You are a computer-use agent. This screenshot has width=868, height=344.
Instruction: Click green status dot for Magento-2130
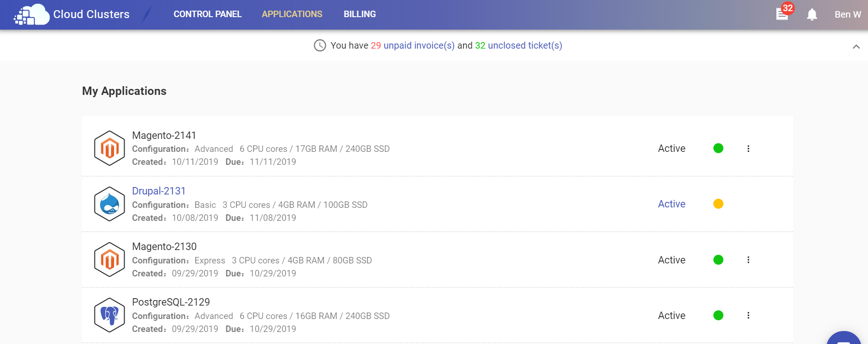click(x=718, y=260)
